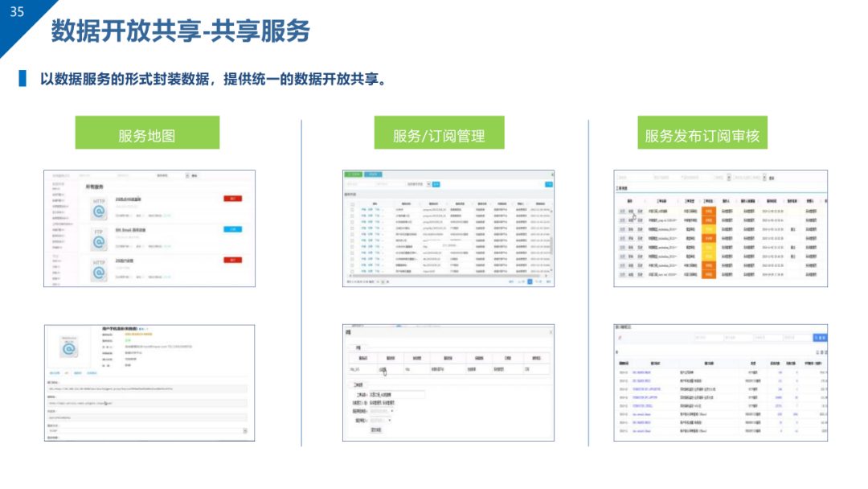The width and height of the screenshot is (868, 489).
Task: Open the service detail screenshot under 服务地图
Action: point(149,383)
